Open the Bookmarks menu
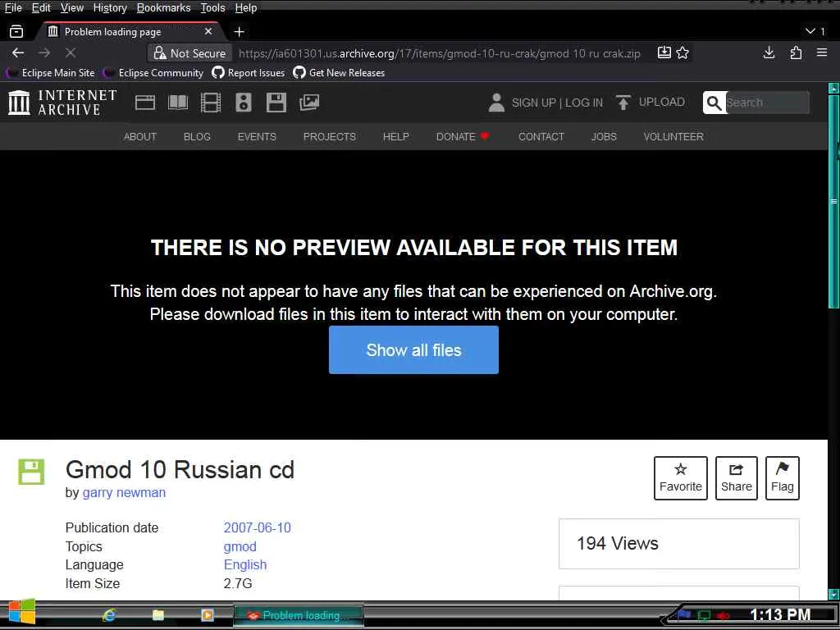The width and height of the screenshot is (840, 630). pos(163,7)
